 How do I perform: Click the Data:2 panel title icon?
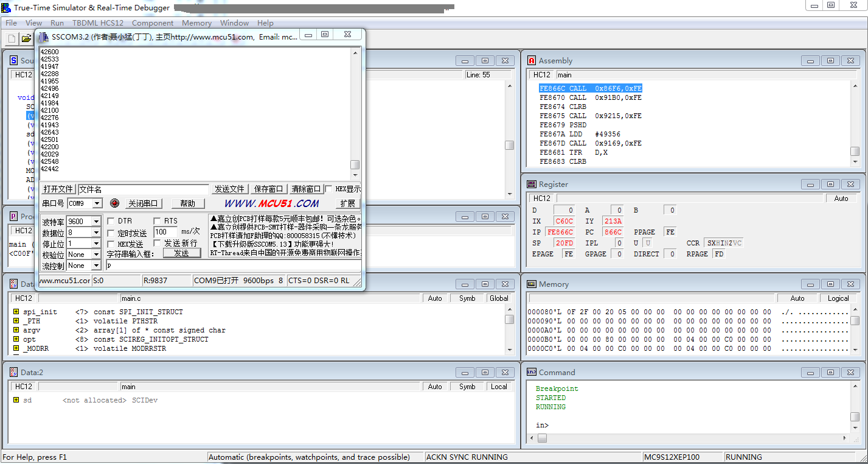pyautogui.click(x=13, y=372)
